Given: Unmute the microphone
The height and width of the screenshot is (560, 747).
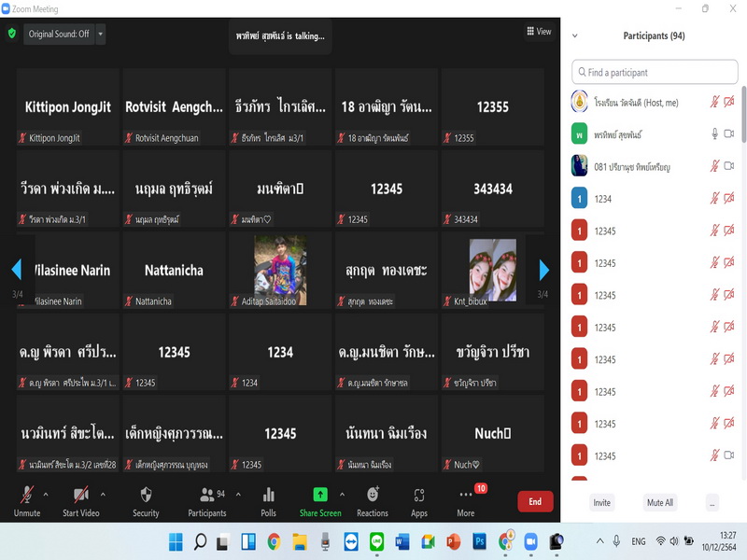Looking at the screenshot, I should click(27, 502).
